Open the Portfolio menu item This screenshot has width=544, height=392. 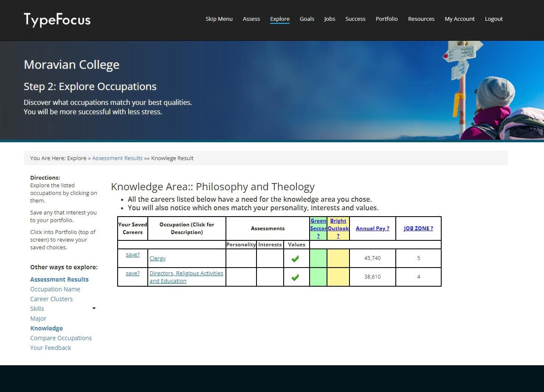tap(386, 19)
